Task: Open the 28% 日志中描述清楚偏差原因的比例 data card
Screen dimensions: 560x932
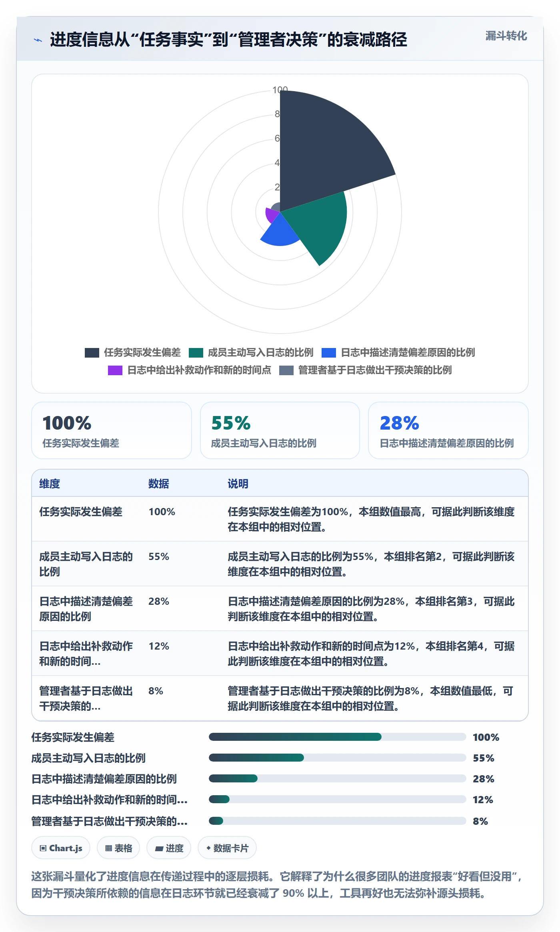Action: click(x=448, y=430)
